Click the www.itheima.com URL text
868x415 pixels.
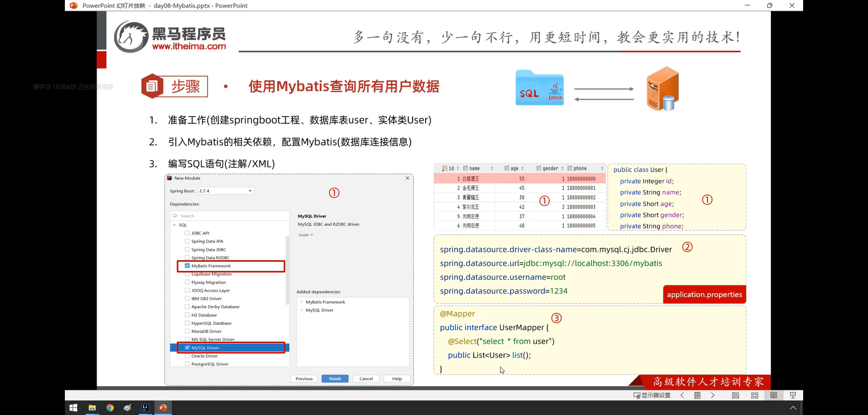(x=189, y=46)
